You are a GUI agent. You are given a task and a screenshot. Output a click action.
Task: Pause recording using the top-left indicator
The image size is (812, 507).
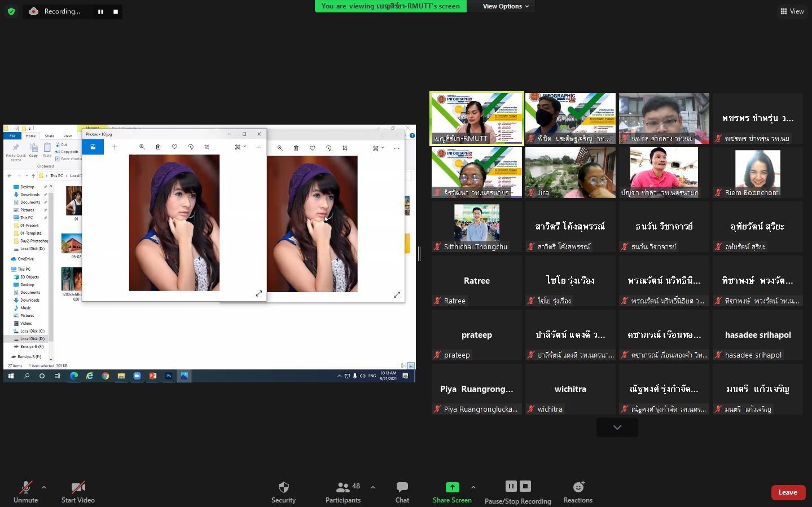click(x=100, y=11)
